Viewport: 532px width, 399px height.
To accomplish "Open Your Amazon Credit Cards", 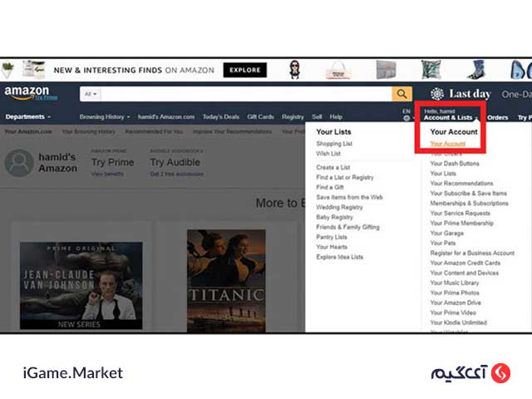I will pos(465,263).
